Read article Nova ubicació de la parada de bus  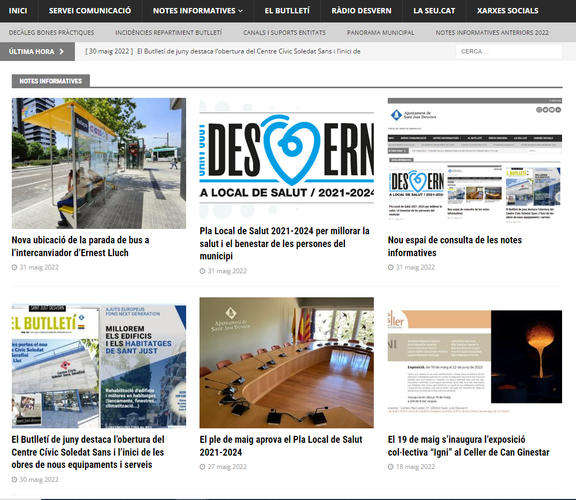(x=80, y=246)
